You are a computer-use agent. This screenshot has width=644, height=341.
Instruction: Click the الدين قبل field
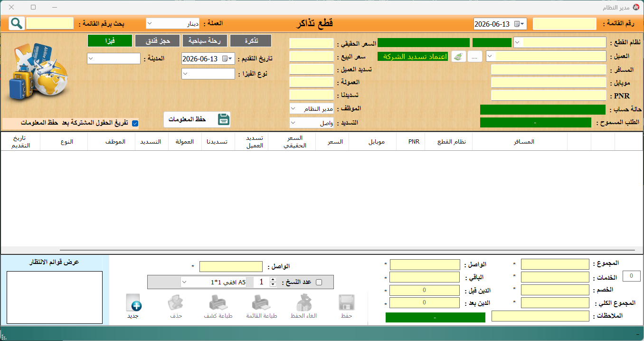[x=425, y=290]
